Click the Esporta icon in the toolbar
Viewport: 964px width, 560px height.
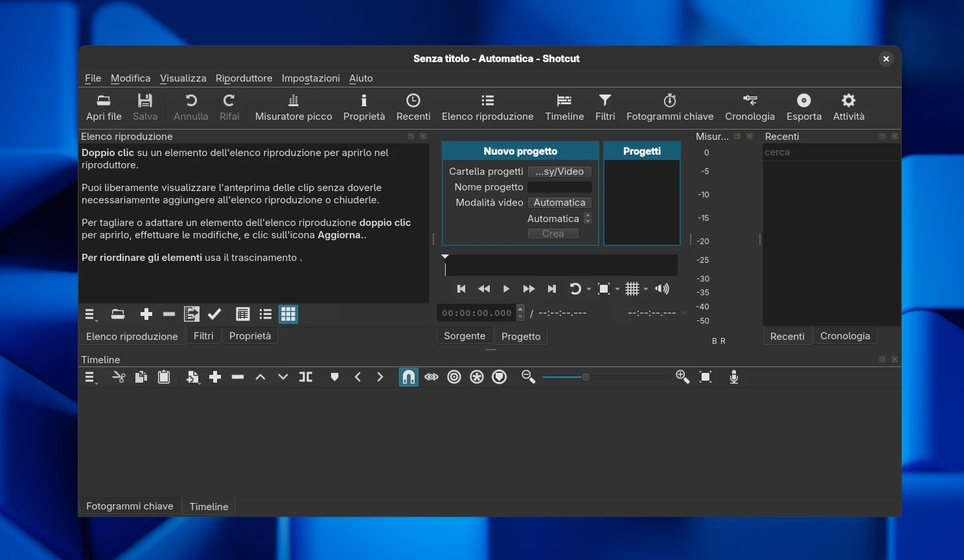click(803, 107)
